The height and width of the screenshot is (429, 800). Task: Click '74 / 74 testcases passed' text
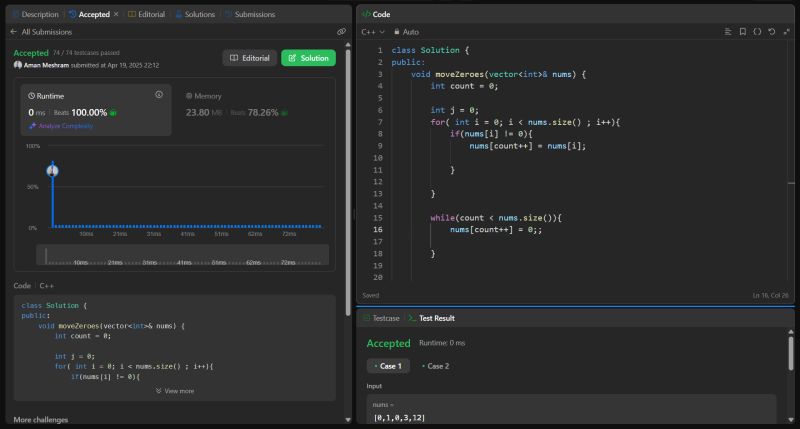tap(86, 53)
